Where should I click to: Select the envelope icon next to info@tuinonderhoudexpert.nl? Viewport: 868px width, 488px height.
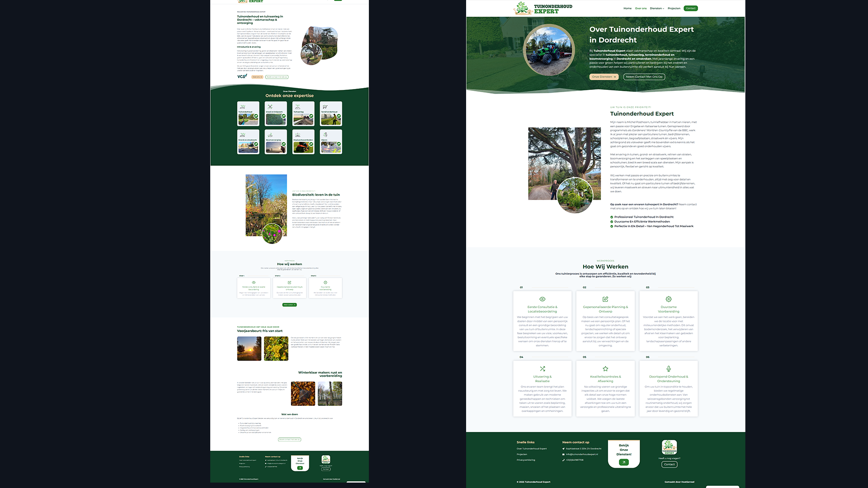coord(563,454)
